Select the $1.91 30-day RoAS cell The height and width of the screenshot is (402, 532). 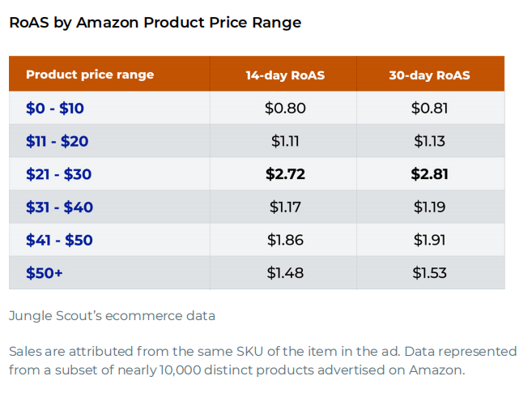[429, 240]
